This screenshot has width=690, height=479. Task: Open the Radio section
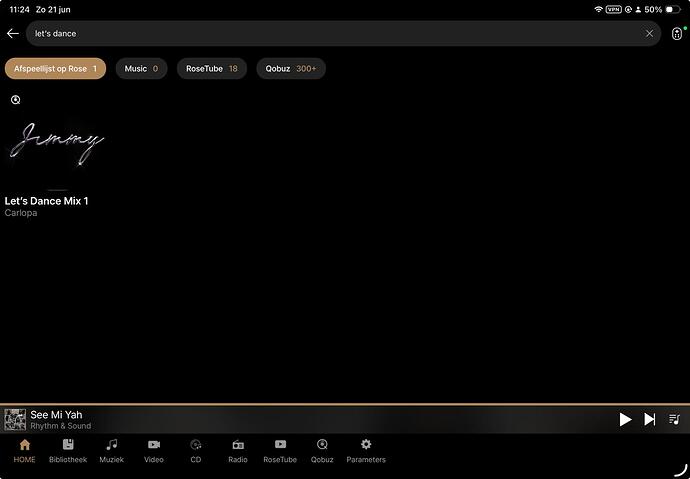[238, 451]
